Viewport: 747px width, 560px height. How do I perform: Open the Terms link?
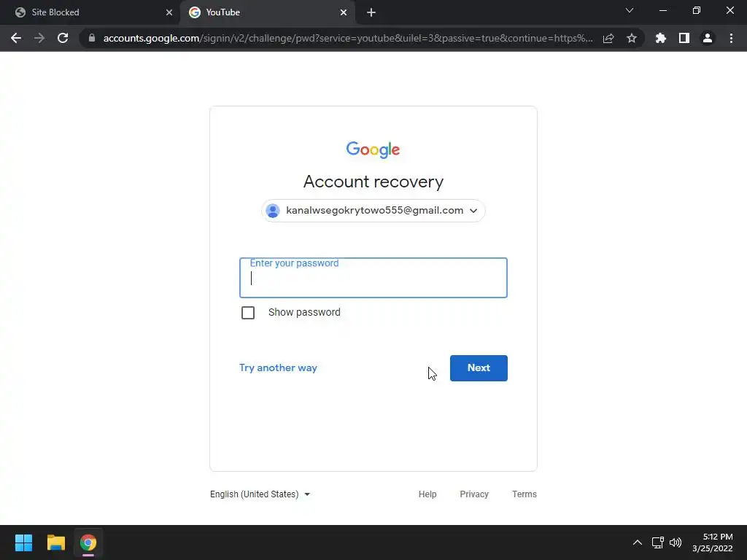[x=524, y=494]
